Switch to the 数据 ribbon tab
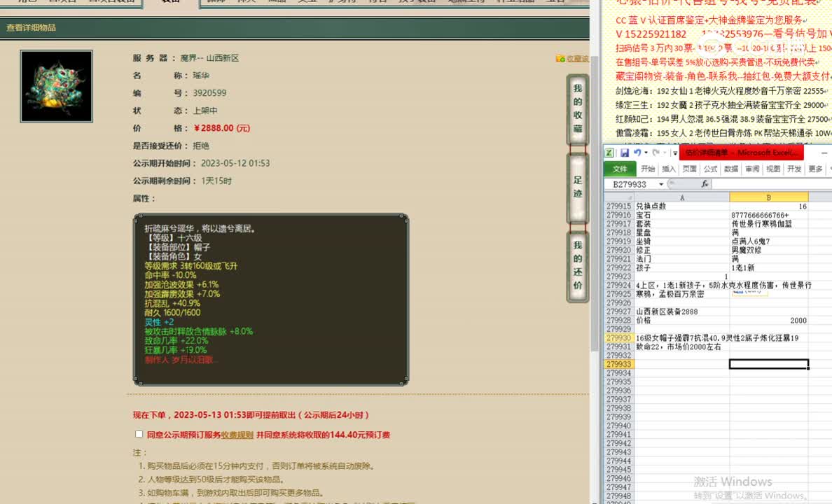Screen dimensions: 832x504 pyautogui.click(x=731, y=169)
